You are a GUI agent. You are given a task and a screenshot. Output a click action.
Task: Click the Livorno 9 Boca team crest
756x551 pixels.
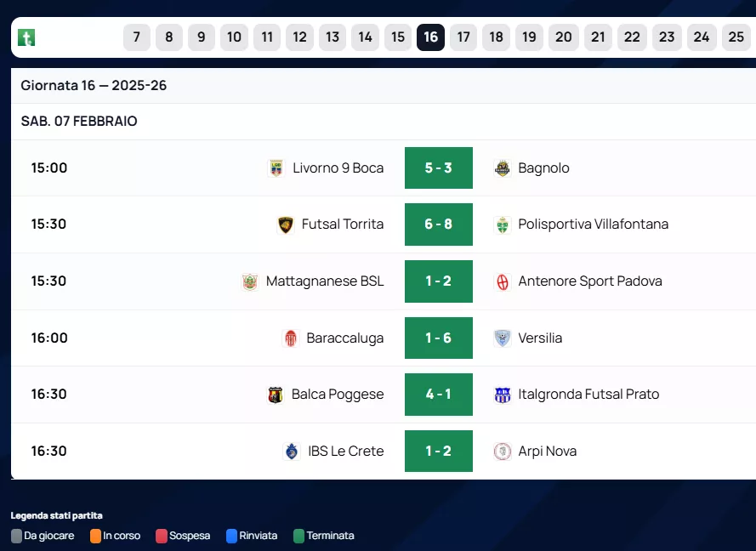pos(276,168)
